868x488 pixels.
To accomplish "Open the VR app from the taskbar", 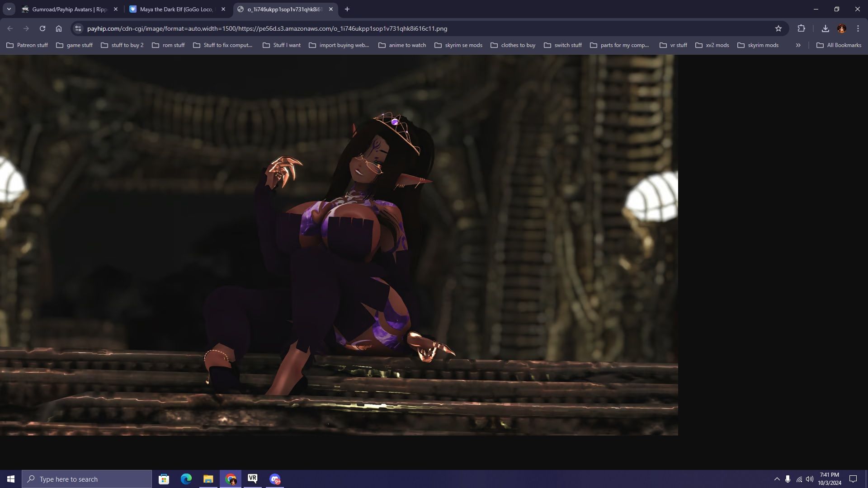I will coord(252,479).
